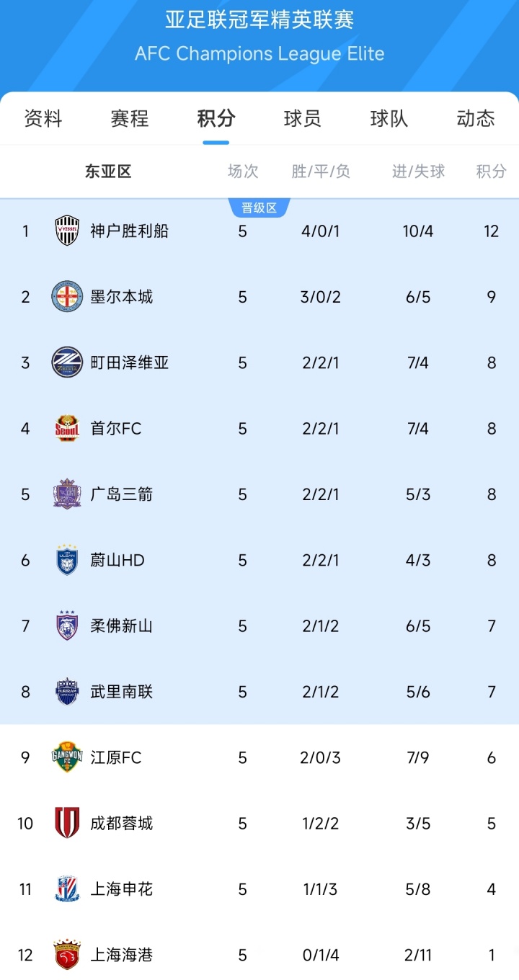The width and height of the screenshot is (519, 980).
Task: Open the 动态 news tab
Action: tap(476, 119)
